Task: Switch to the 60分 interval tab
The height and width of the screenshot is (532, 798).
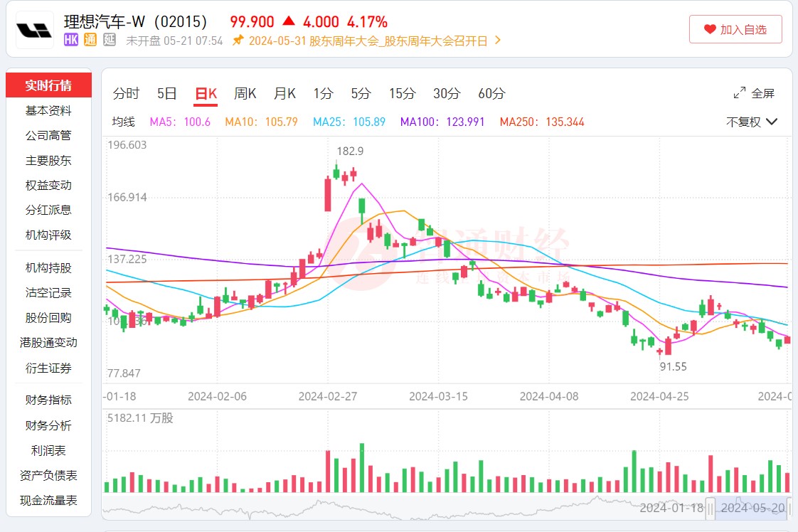Action: pos(491,93)
